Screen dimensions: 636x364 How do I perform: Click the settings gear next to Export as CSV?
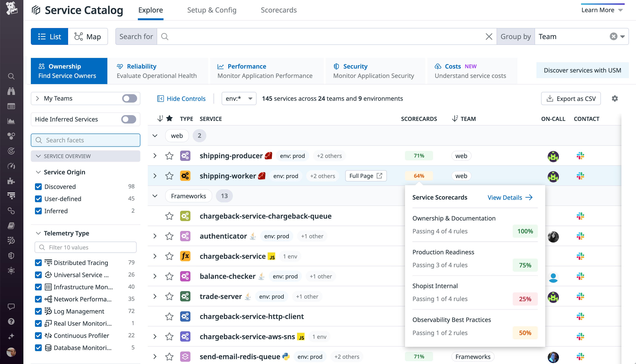click(x=614, y=98)
